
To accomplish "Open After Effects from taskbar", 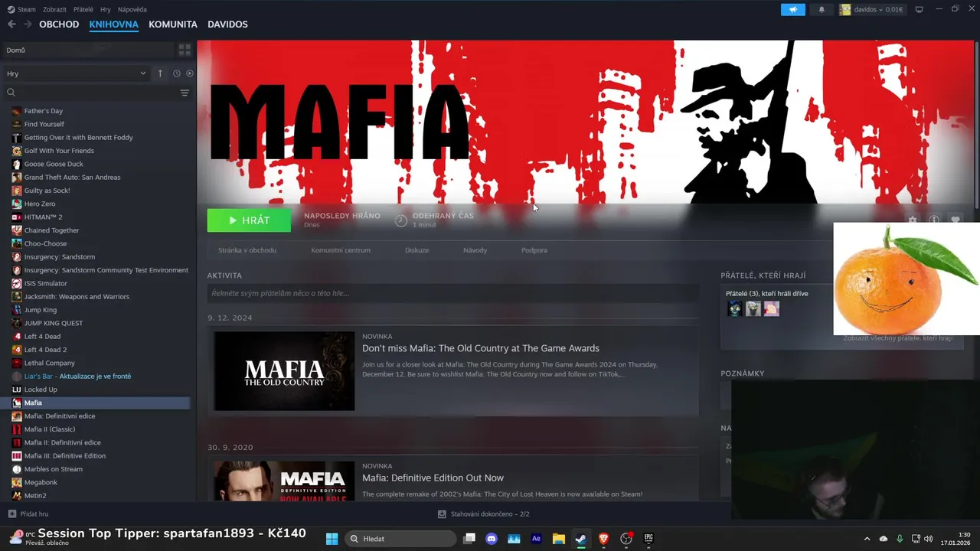I will pyautogui.click(x=536, y=539).
